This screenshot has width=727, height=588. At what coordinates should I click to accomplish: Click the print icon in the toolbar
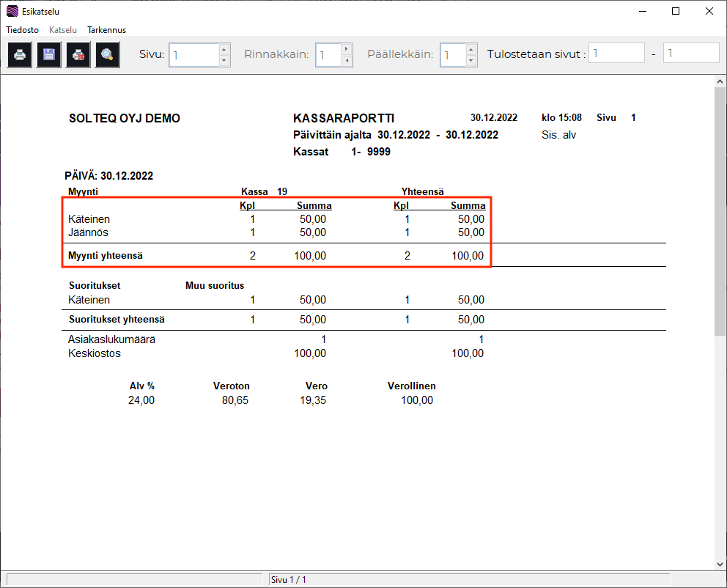pyautogui.click(x=20, y=54)
